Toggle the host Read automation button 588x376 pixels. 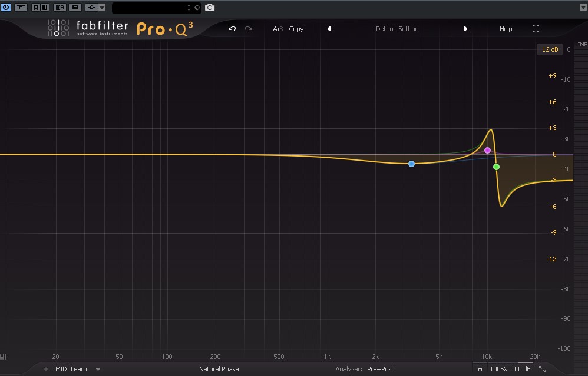[x=35, y=8]
